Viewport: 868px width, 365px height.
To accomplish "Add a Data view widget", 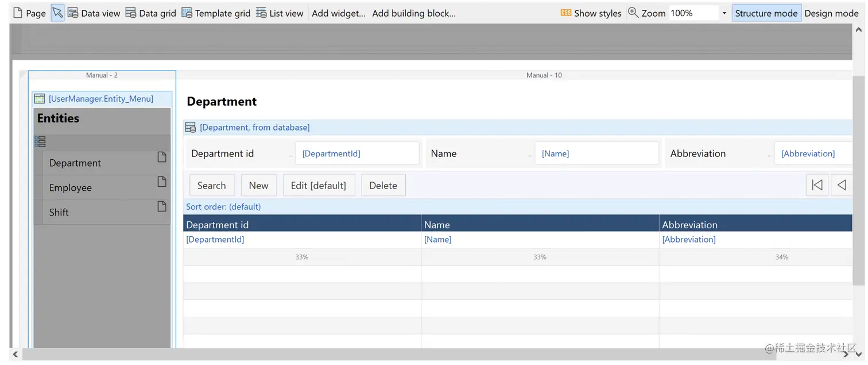I will pos(94,13).
